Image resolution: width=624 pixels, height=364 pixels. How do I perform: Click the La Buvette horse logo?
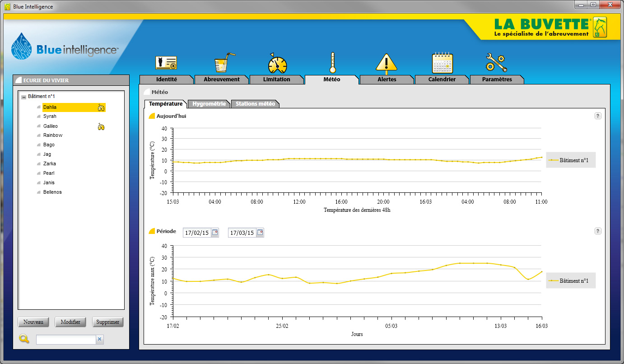tap(600, 27)
